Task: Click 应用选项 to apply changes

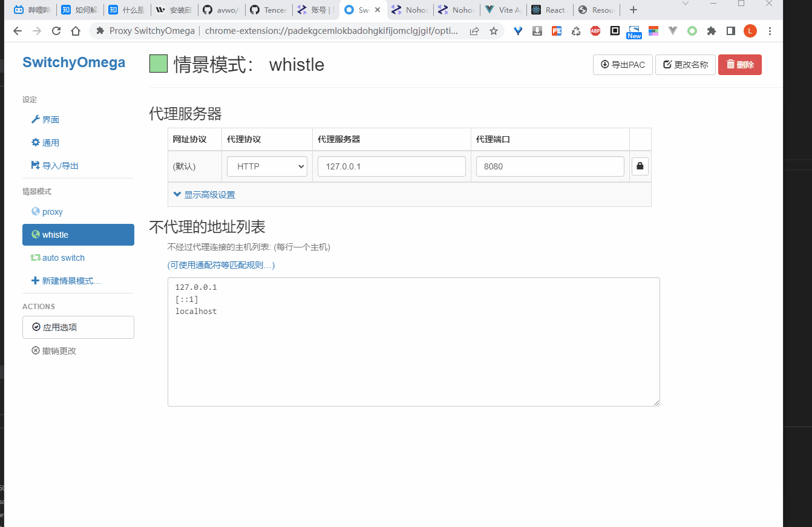Action: point(78,327)
